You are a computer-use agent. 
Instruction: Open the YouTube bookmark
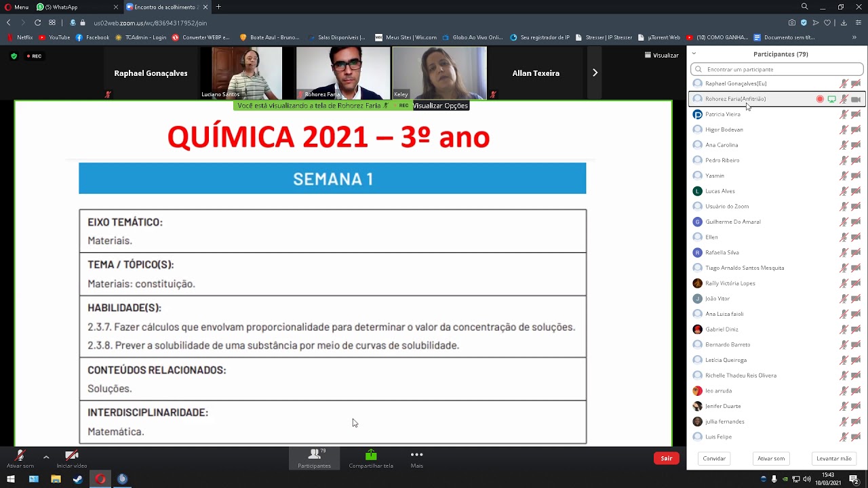pyautogui.click(x=54, y=37)
